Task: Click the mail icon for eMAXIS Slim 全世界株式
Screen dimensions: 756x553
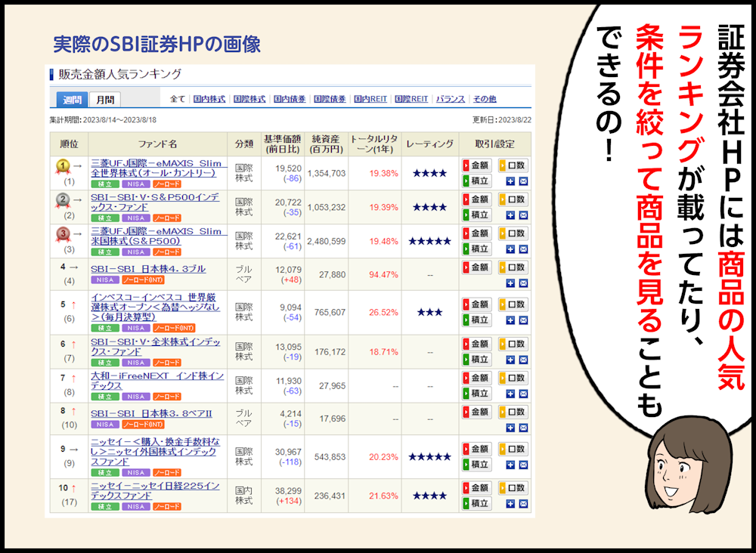Action: click(x=523, y=181)
